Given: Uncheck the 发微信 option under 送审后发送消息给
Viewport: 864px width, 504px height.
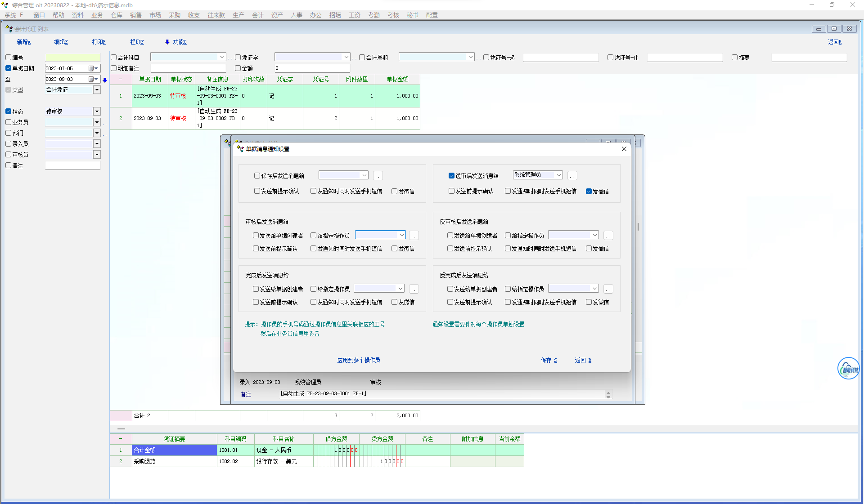Looking at the screenshot, I should click(589, 192).
